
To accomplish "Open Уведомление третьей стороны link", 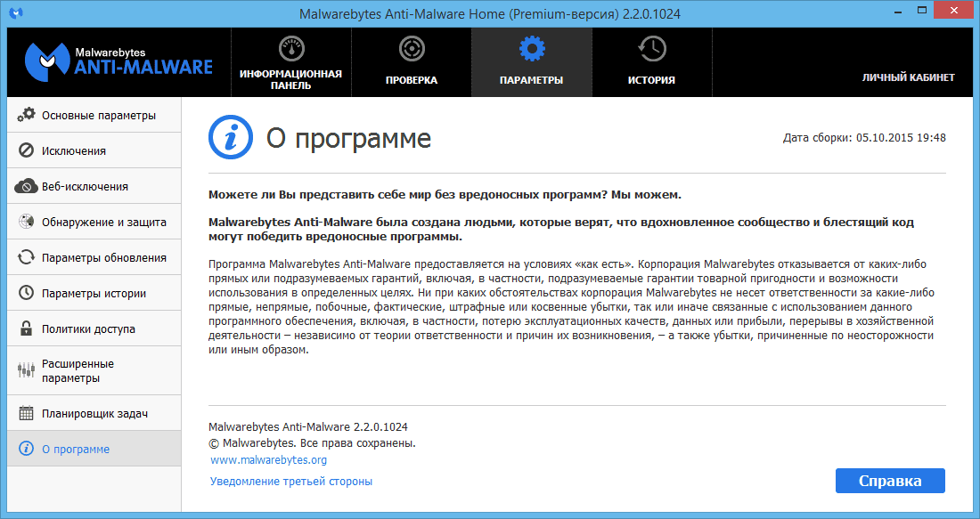I will (x=291, y=481).
